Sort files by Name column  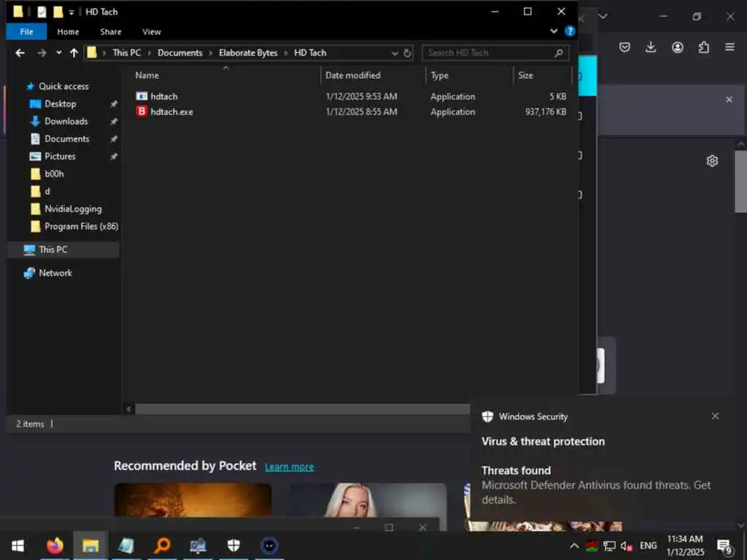(x=147, y=75)
